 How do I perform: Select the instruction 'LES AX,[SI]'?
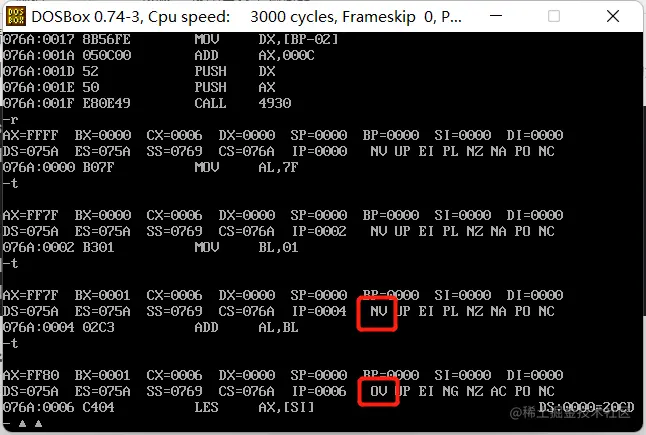pos(254,407)
